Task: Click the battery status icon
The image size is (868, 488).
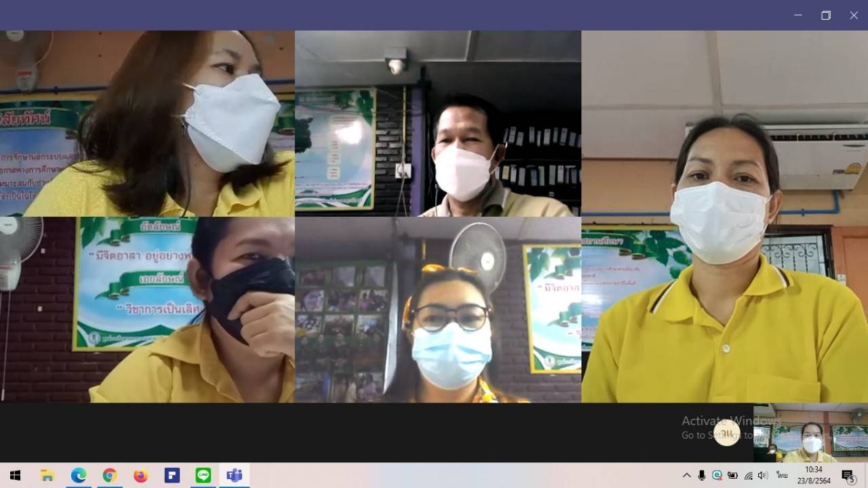Action: (732, 476)
